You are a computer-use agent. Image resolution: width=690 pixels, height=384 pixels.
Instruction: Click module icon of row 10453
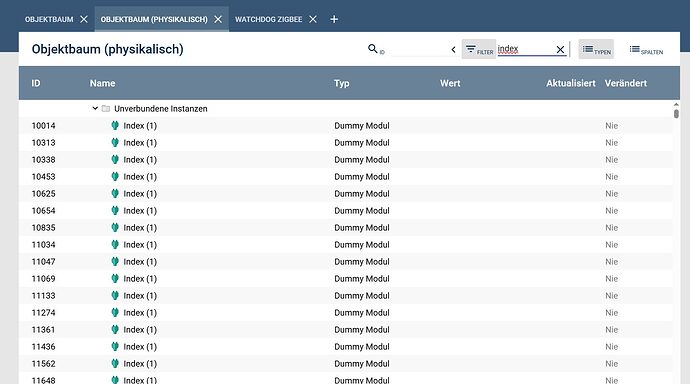point(115,177)
